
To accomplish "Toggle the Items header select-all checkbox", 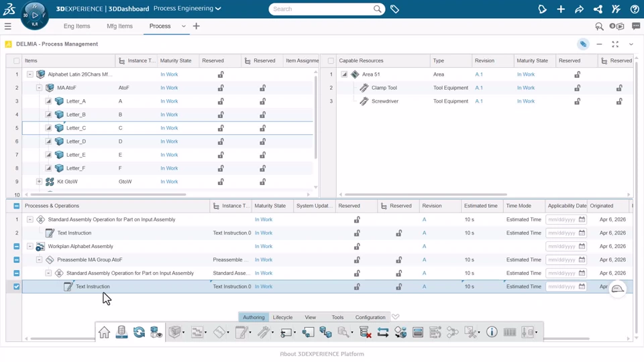I will point(16,61).
